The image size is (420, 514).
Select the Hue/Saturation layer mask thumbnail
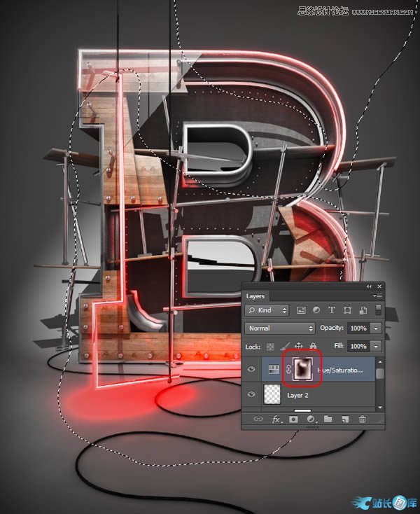[303, 368]
